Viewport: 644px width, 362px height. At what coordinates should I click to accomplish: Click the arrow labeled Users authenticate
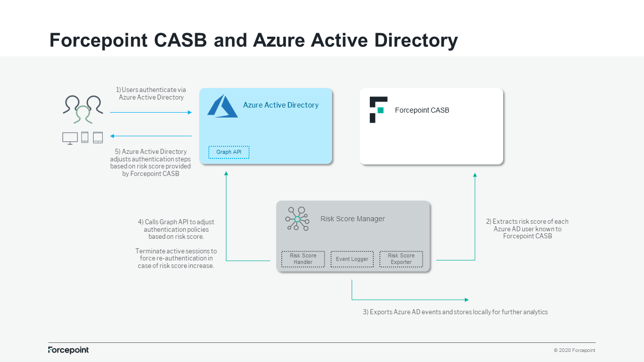(x=150, y=112)
